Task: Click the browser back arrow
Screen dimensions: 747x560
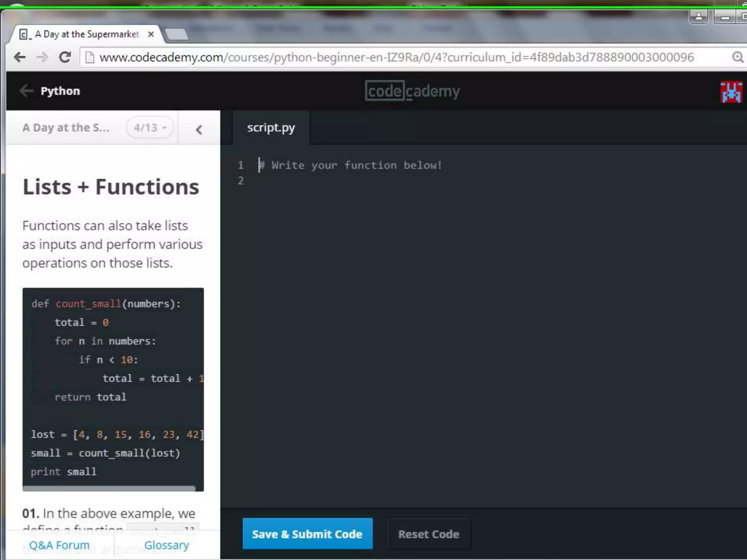Action: point(20,57)
